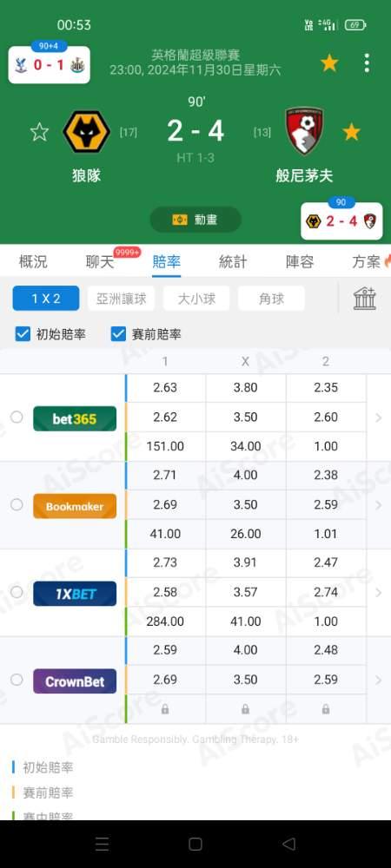Tap the battery indicator in status bar
This screenshot has width=391, height=868.
(355, 25)
